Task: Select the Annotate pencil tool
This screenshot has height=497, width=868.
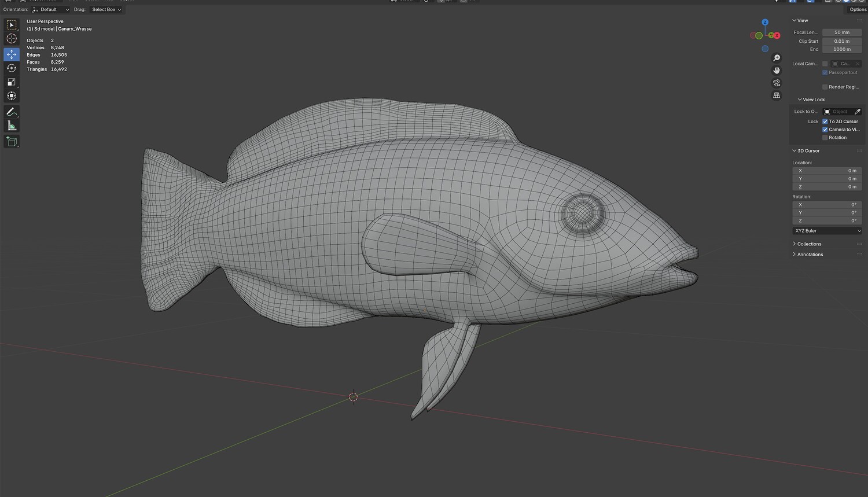Action: (x=12, y=112)
